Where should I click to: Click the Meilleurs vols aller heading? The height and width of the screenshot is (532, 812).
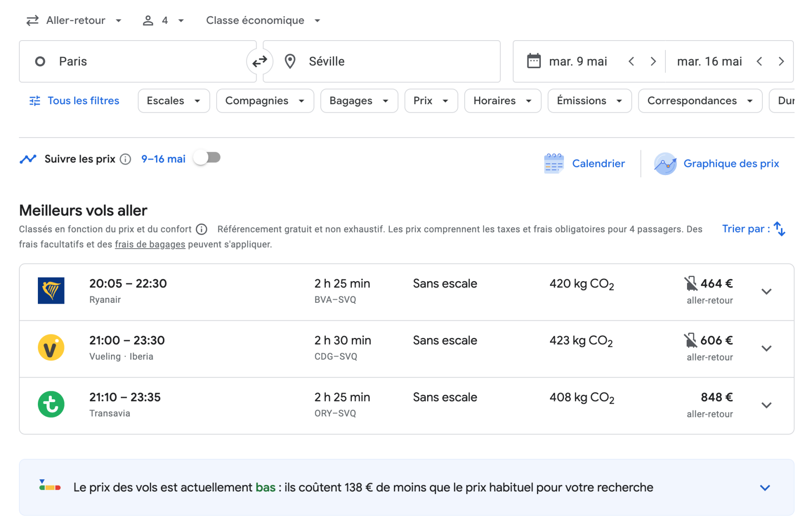click(x=83, y=210)
